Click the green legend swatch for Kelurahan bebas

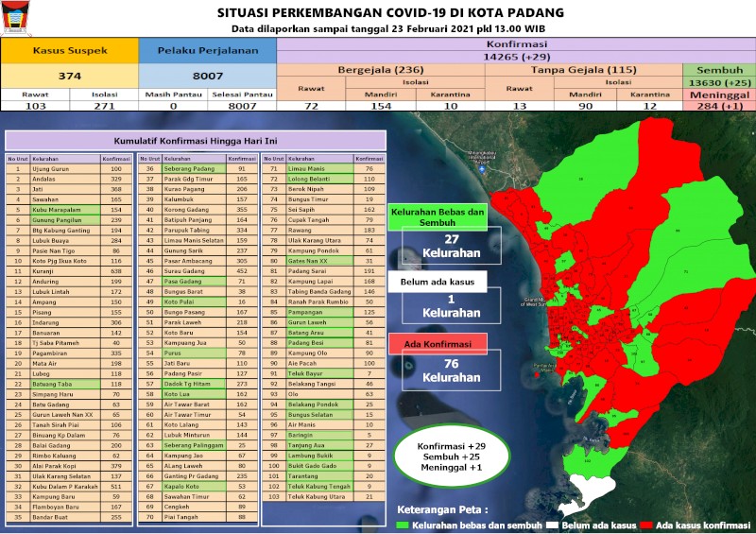[x=403, y=525]
